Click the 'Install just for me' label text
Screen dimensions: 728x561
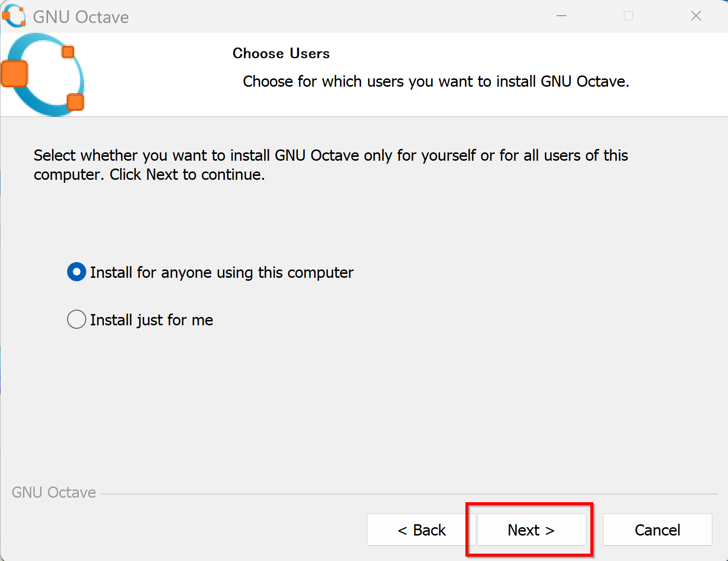pyautogui.click(x=151, y=320)
